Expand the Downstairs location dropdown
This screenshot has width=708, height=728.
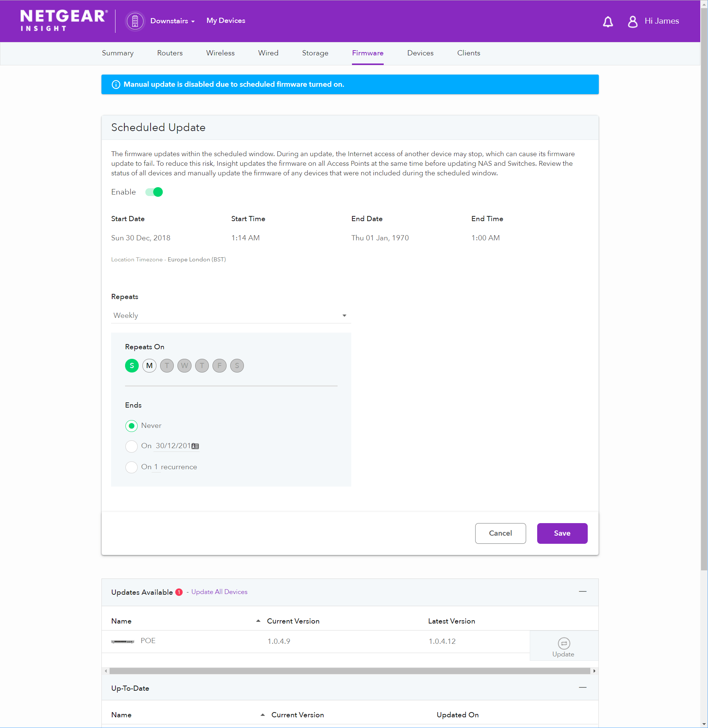173,21
